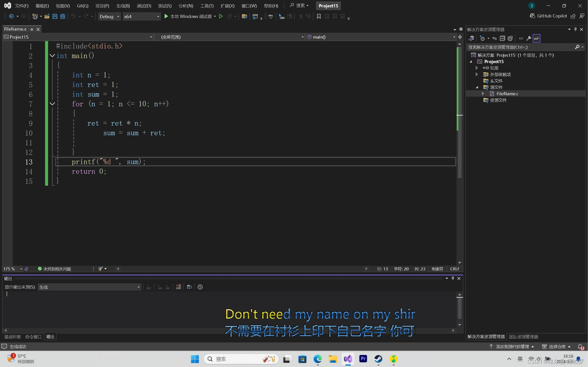The height and width of the screenshot is (367, 588).
Task: Switch to the 错误列表 tab
Action: tap(13, 337)
